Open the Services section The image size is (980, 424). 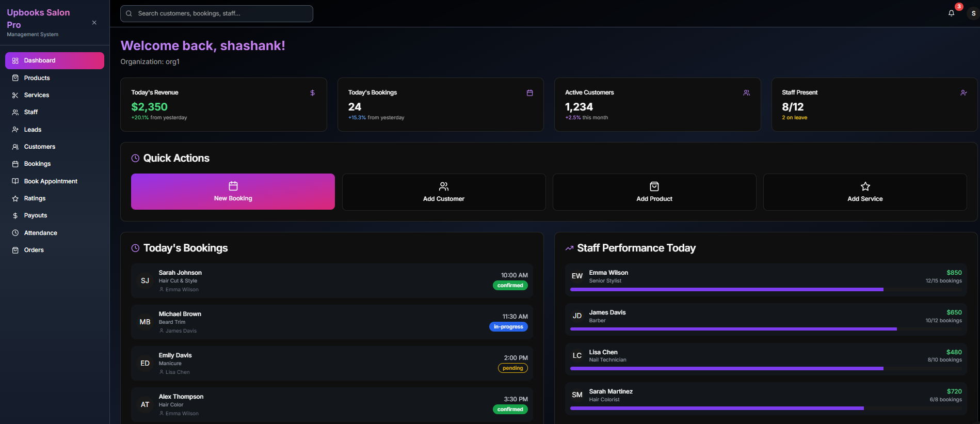pyautogui.click(x=55, y=95)
